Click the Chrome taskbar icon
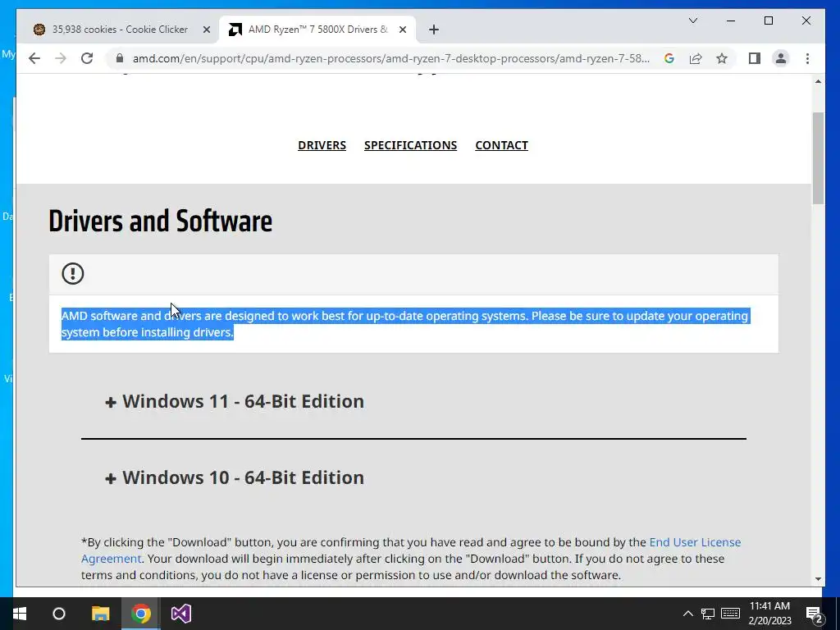This screenshot has width=840, height=630. [141, 614]
